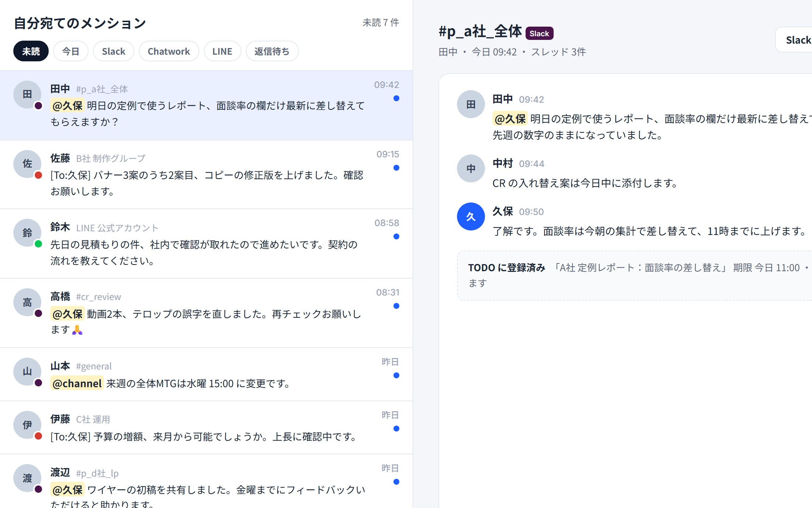Click the 未読 7 件 counter
Image resolution: width=812 pixels, height=508 pixels.
tap(381, 23)
